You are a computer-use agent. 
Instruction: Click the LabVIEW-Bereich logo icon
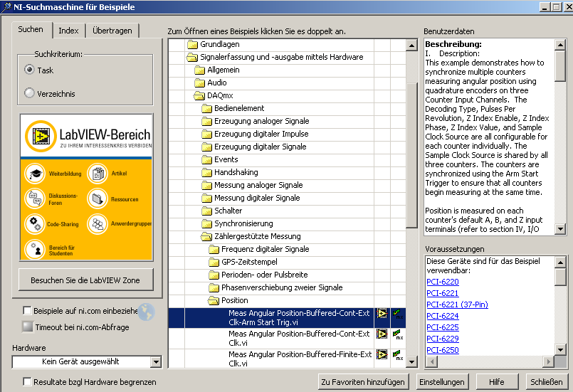[41, 137]
